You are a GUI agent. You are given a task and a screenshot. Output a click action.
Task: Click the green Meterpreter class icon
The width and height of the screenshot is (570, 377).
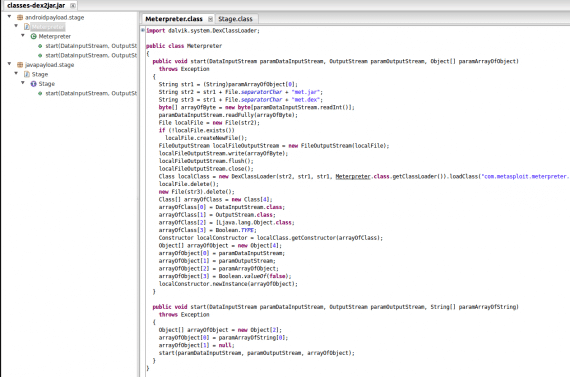pyautogui.click(x=33, y=36)
